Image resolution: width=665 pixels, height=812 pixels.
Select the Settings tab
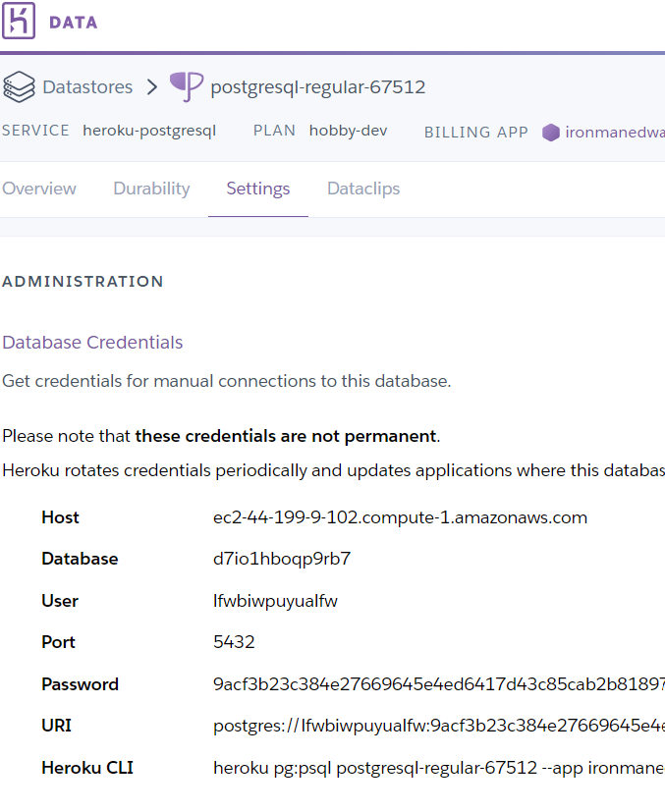point(258,189)
